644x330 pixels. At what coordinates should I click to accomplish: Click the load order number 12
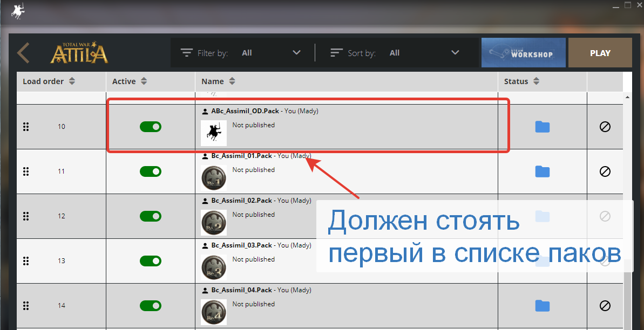tap(61, 216)
